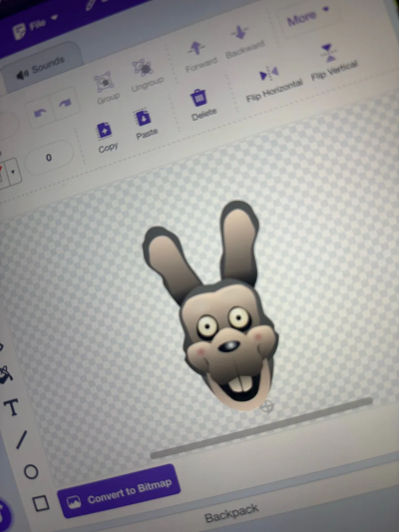Click the Undo arrow button

(x=40, y=112)
